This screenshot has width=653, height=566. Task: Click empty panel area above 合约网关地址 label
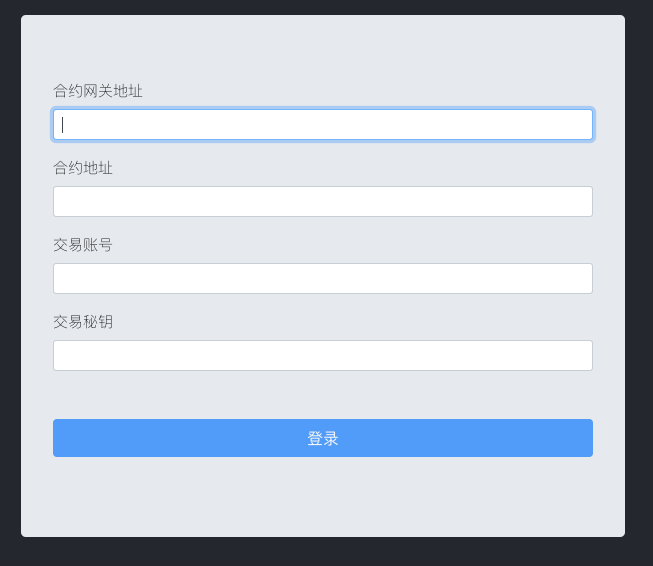pos(323,48)
